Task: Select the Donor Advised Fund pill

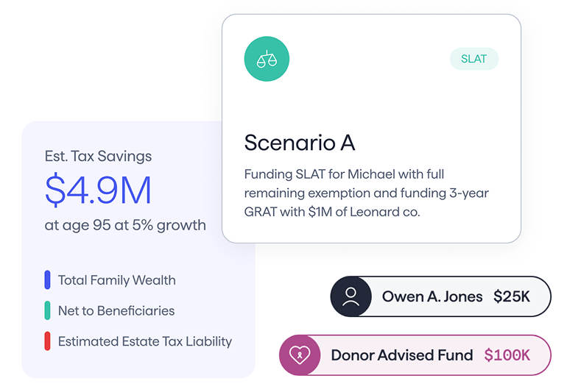Action: (x=415, y=355)
